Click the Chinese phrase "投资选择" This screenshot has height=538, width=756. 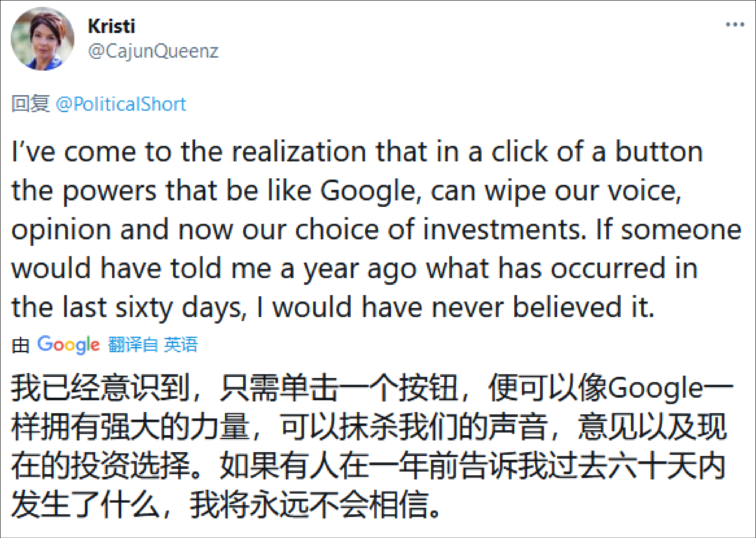(131, 466)
